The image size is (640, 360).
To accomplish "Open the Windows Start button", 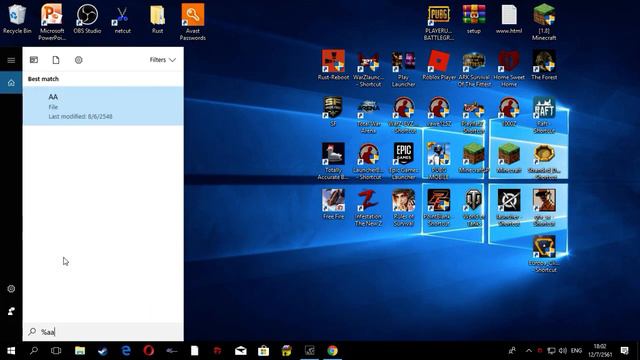I will point(11,351).
